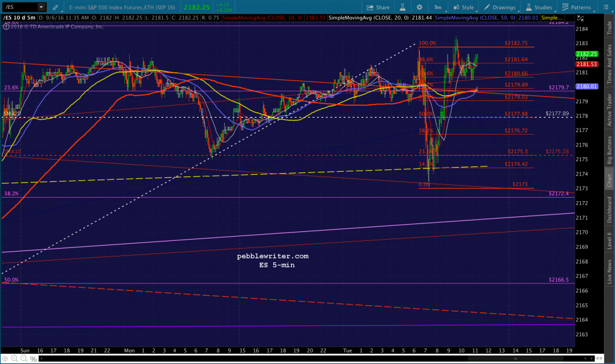This screenshot has height=364, width=615.
Task: Open the symbol dropdown arrow next to /ES
Action: [41, 7]
